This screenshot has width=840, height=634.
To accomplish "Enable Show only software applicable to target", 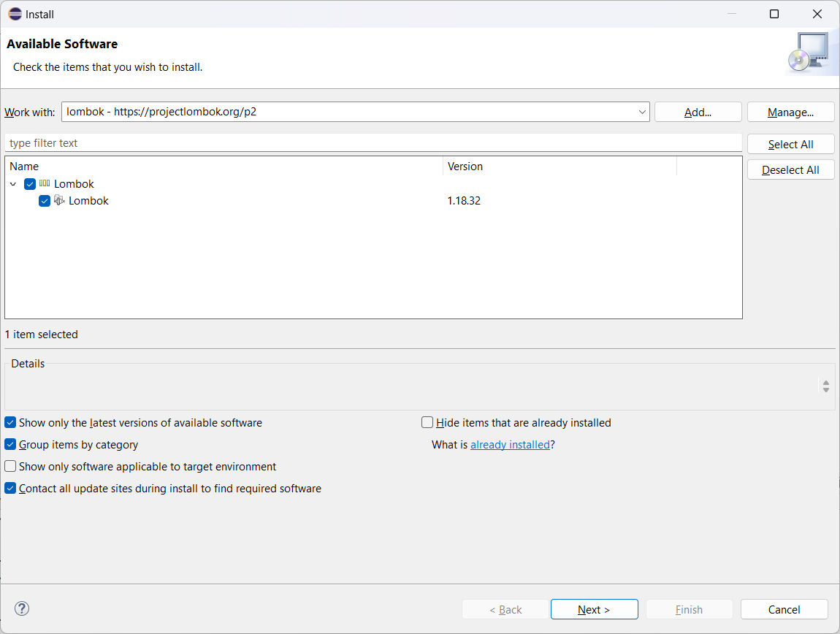I will point(10,466).
